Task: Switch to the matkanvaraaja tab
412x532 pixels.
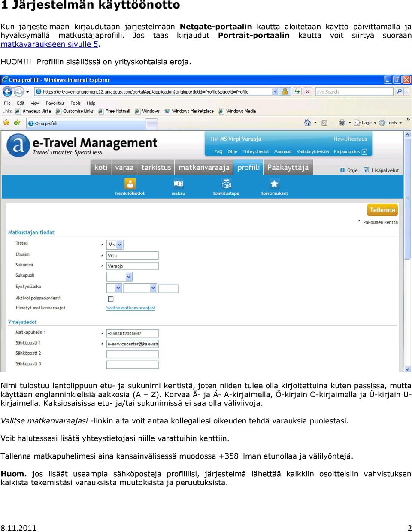Action: [204, 168]
